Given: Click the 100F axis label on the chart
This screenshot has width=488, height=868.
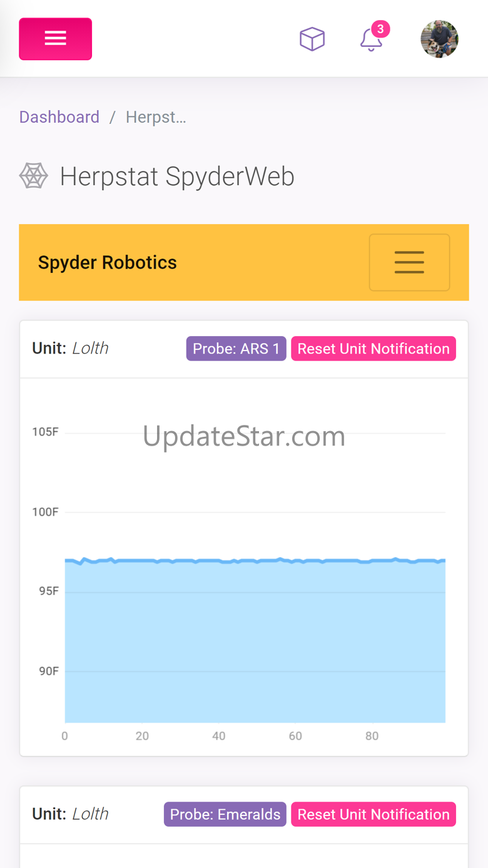Looking at the screenshot, I should pyautogui.click(x=45, y=512).
